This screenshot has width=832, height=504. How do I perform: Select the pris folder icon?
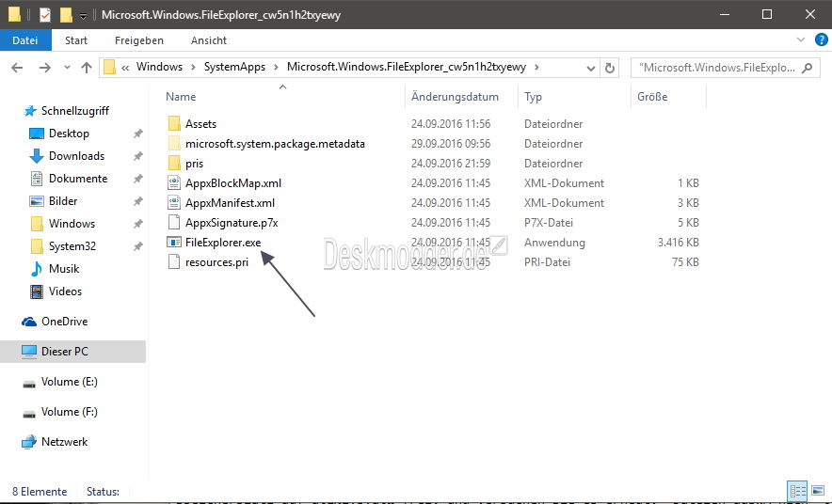(174, 164)
